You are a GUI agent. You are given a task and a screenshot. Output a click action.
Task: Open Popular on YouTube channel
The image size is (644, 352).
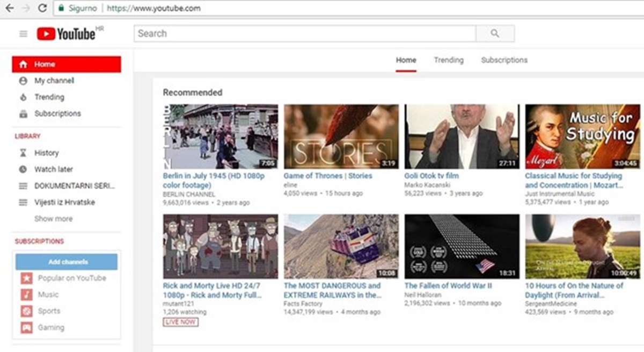coord(71,278)
